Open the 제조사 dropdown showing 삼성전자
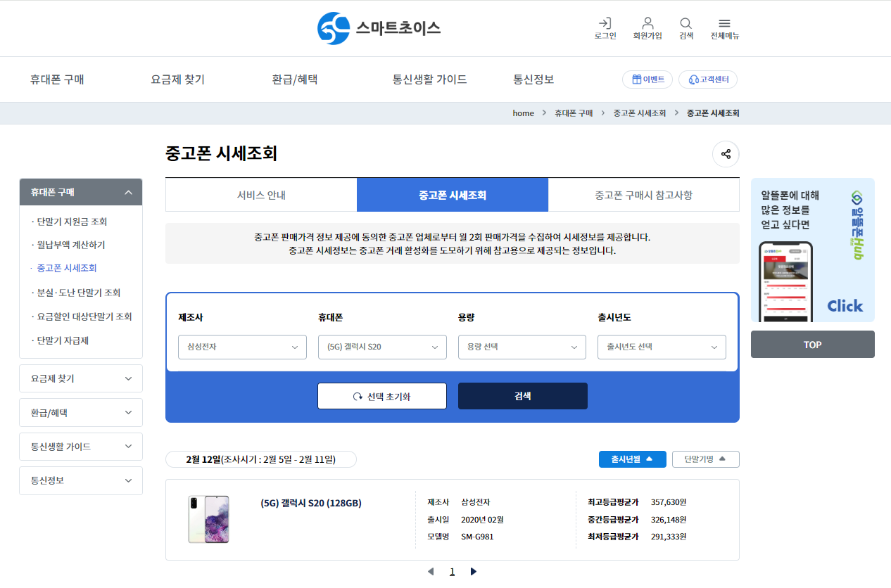Screen dimensions: 891x588 242,347
